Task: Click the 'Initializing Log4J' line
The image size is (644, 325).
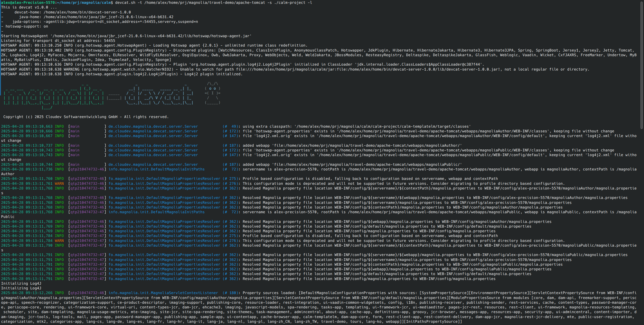Action: coord(21,284)
